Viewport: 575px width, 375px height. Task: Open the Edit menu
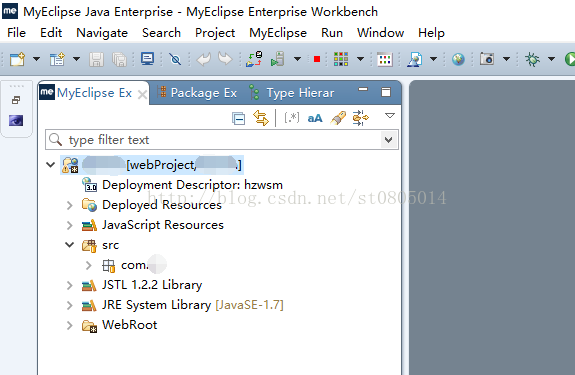point(51,33)
